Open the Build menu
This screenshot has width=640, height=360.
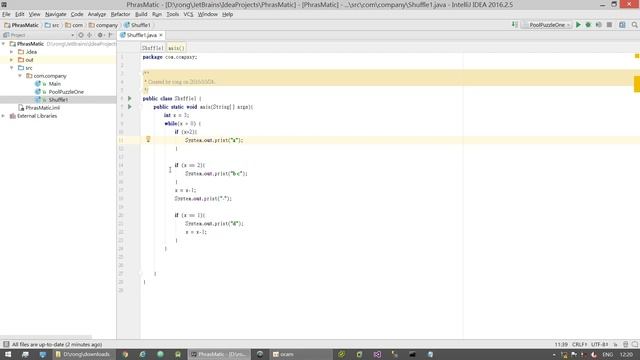141,14
